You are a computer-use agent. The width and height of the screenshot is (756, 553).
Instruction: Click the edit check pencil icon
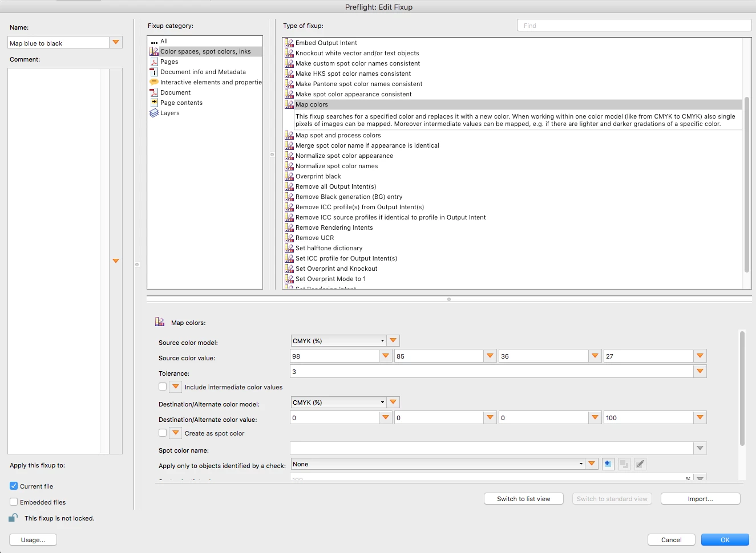(x=640, y=464)
